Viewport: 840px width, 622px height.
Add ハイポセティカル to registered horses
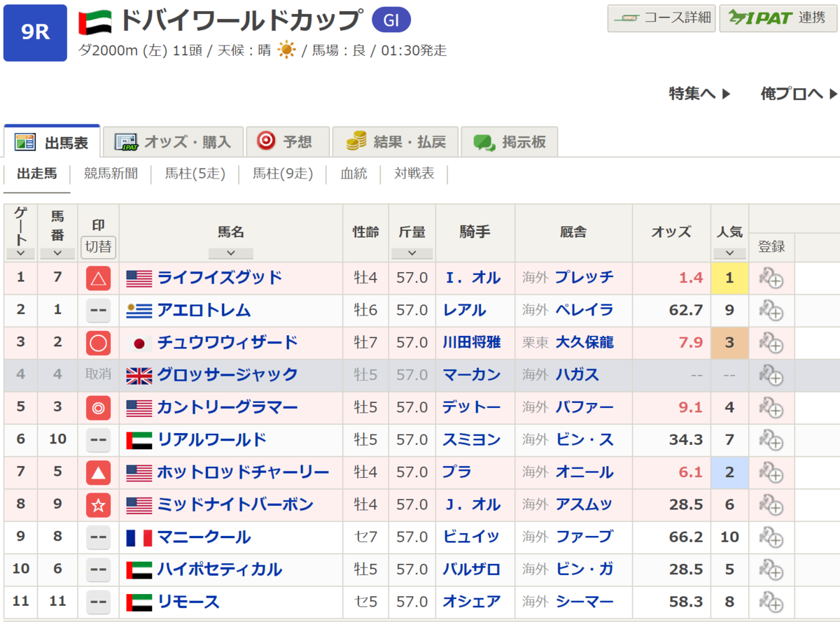click(x=771, y=569)
